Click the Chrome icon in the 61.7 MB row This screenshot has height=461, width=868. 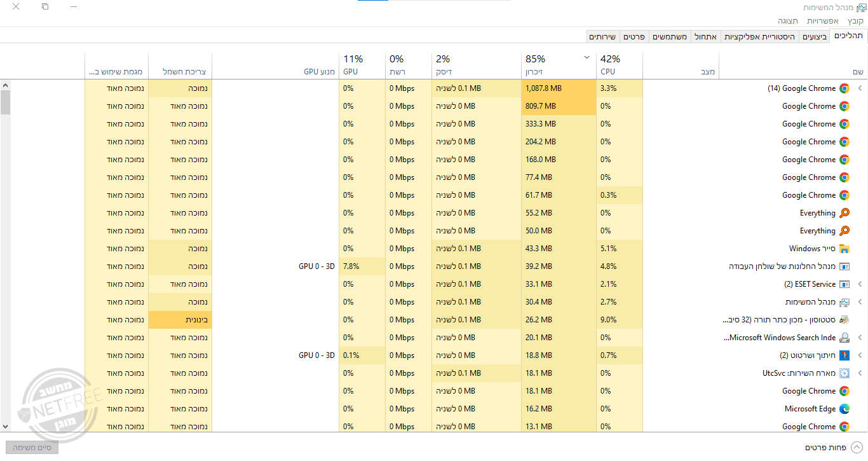[x=844, y=195]
